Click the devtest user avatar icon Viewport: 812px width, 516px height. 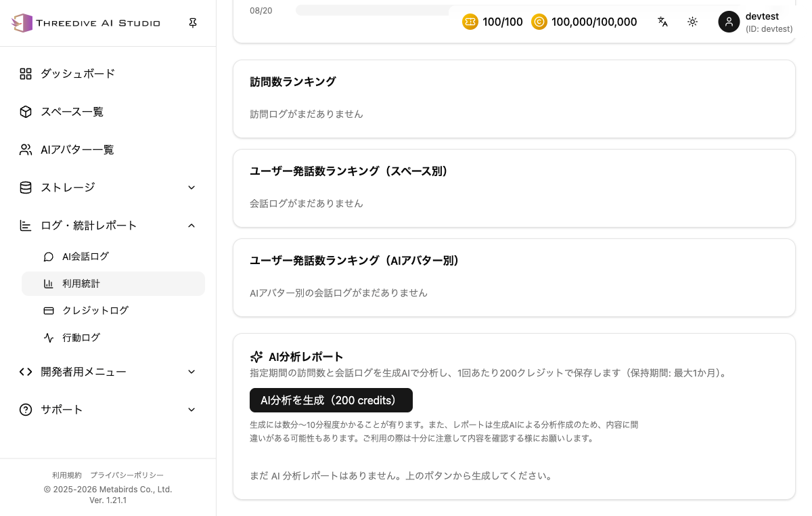point(729,22)
